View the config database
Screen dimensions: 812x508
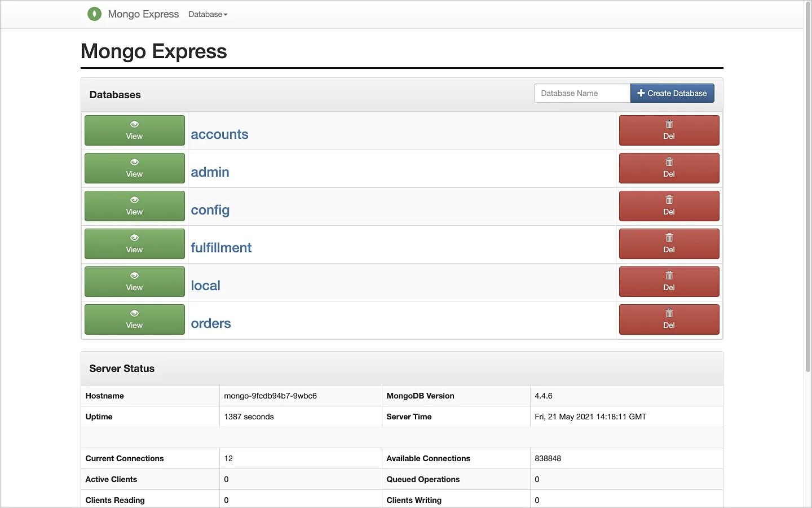tap(135, 206)
